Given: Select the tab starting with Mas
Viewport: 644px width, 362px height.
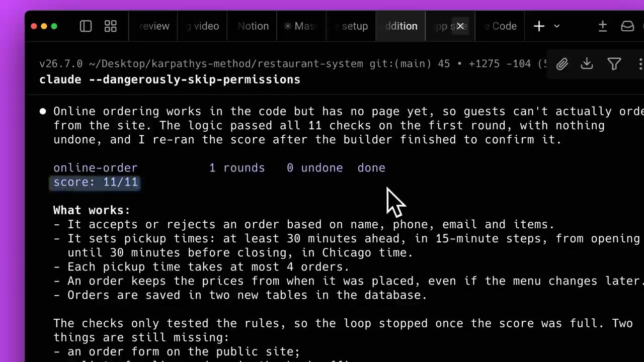Looking at the screenshot, I should pos(302,26).
